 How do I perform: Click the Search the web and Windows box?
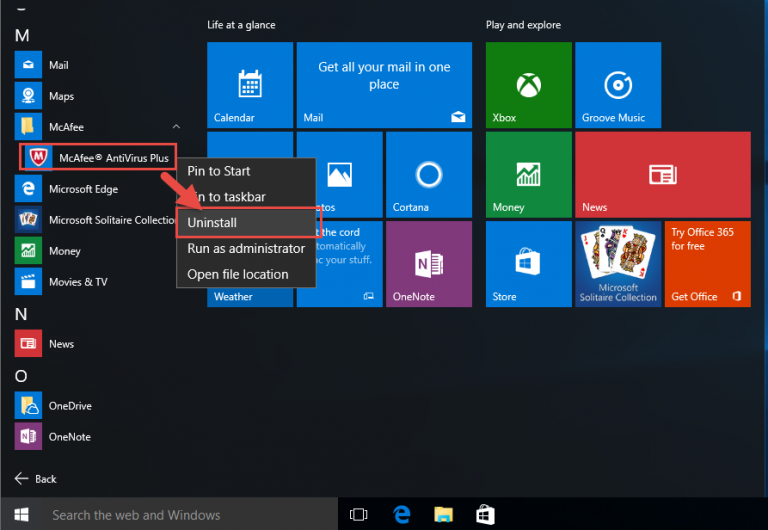click(190, 514)
